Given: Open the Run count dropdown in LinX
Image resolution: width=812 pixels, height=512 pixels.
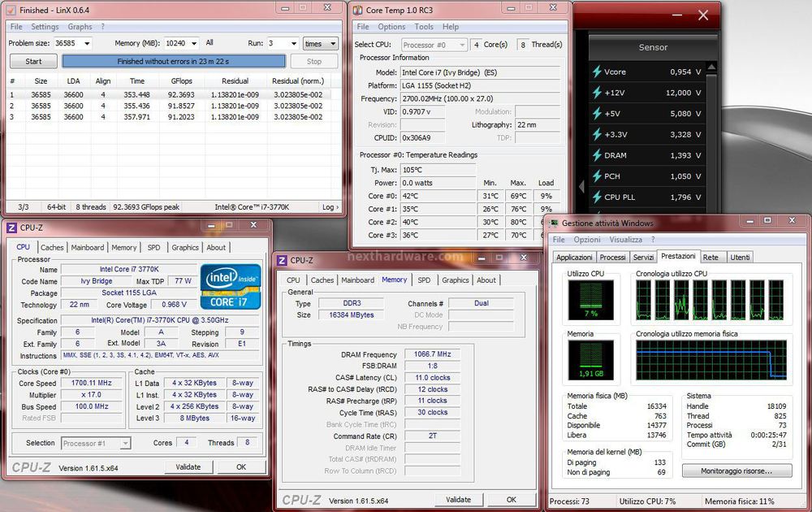Looking at the screenshot, I should pyautogui.click(x=294, y=44).
